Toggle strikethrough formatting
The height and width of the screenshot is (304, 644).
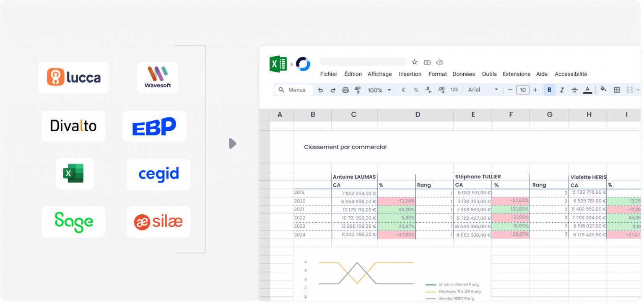[574, 90]
